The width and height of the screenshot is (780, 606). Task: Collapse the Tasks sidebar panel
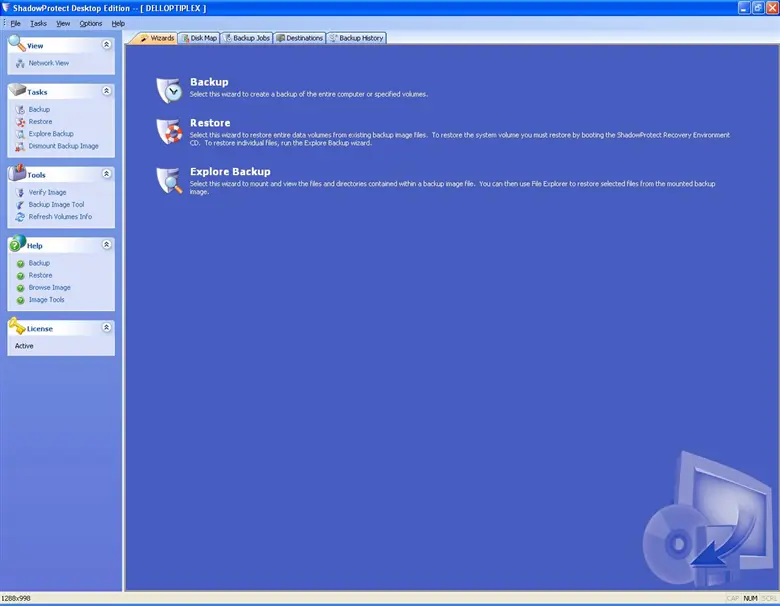pos(106,91)
